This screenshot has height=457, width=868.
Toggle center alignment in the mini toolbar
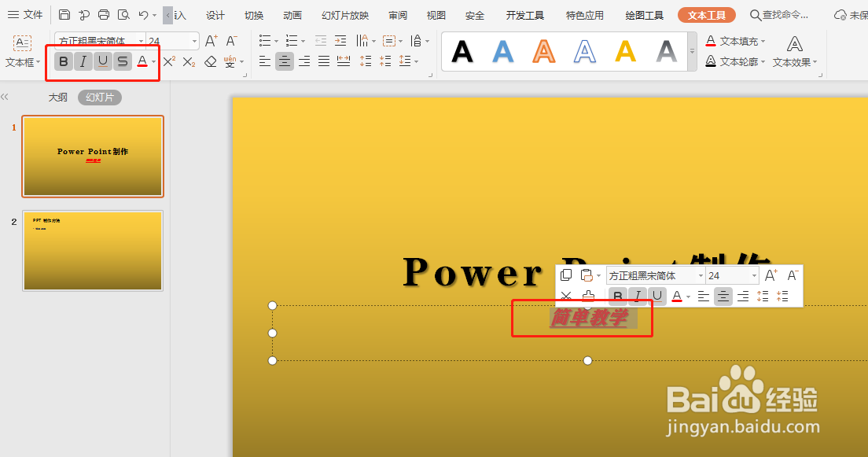pos(723,297)
